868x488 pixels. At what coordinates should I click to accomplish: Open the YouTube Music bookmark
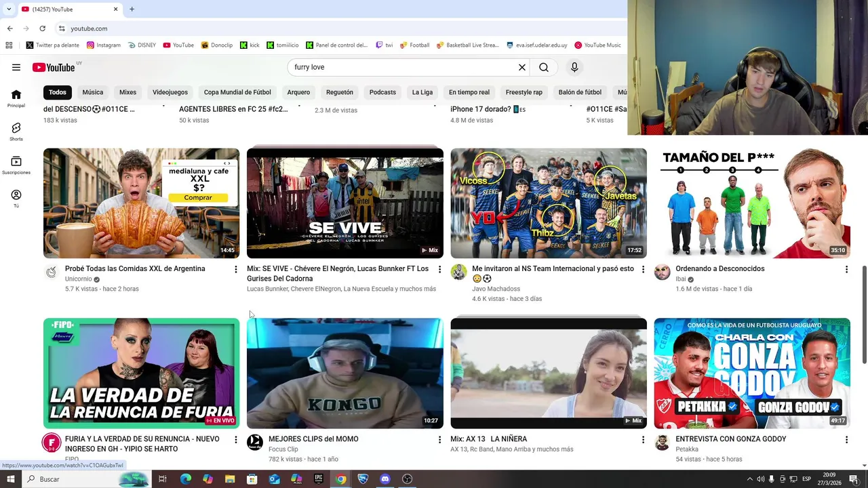[x=597, y=45]
